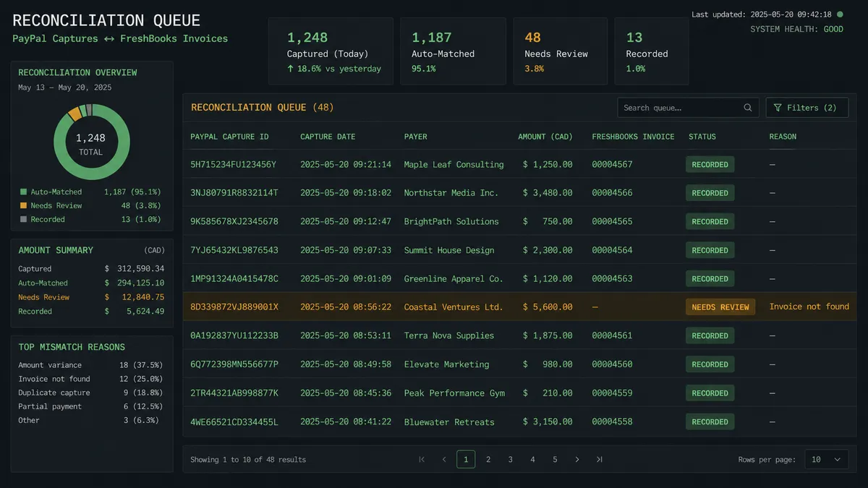
Task: Open Rows per page dropdown
Action: [x=826, y=459]
